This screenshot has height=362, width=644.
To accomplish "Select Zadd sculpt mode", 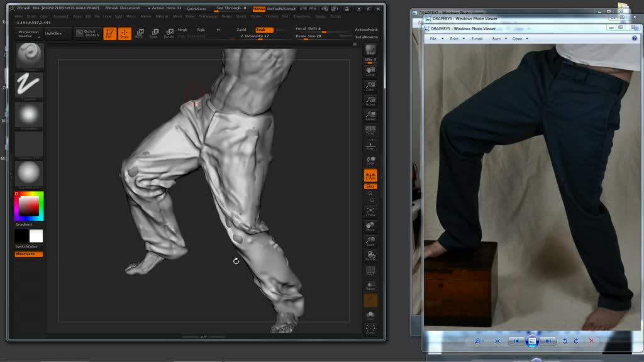I will tap(241, 30).
